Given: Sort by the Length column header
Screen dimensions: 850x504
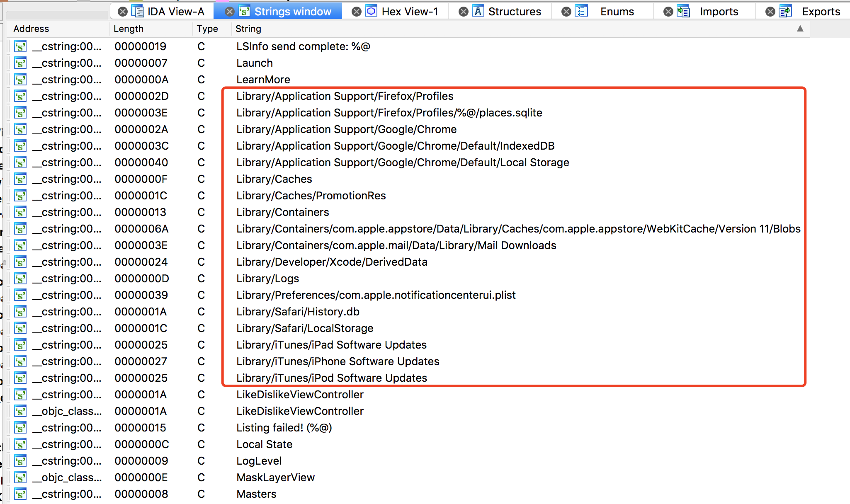Looking at the screenshot, I should tap(129, 29).
